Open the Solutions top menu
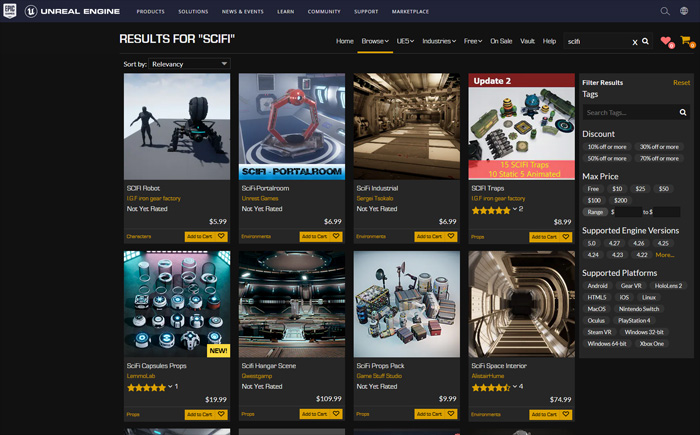Image resolution: width=700 pixels, height=435 pixels. point(193,12)
